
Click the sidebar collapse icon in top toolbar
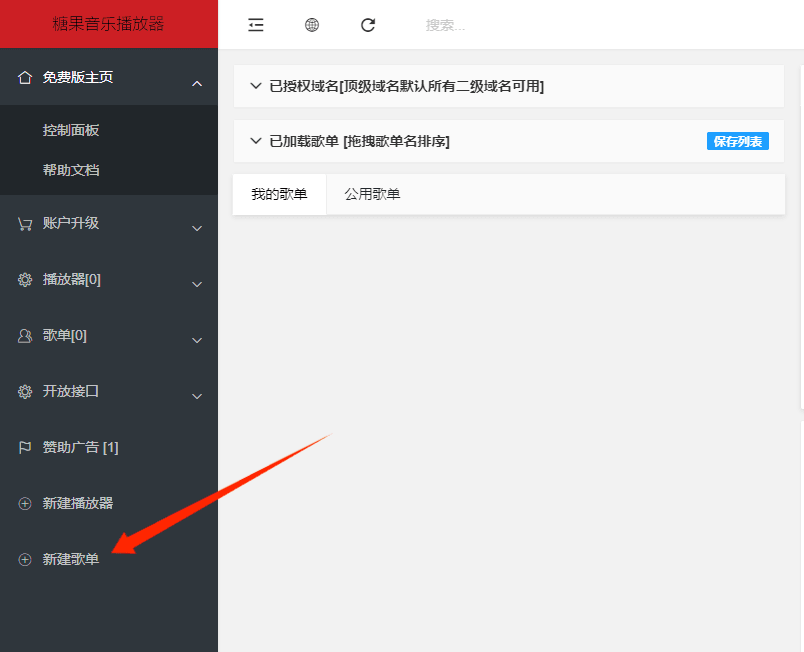click(x=256, y=25)
